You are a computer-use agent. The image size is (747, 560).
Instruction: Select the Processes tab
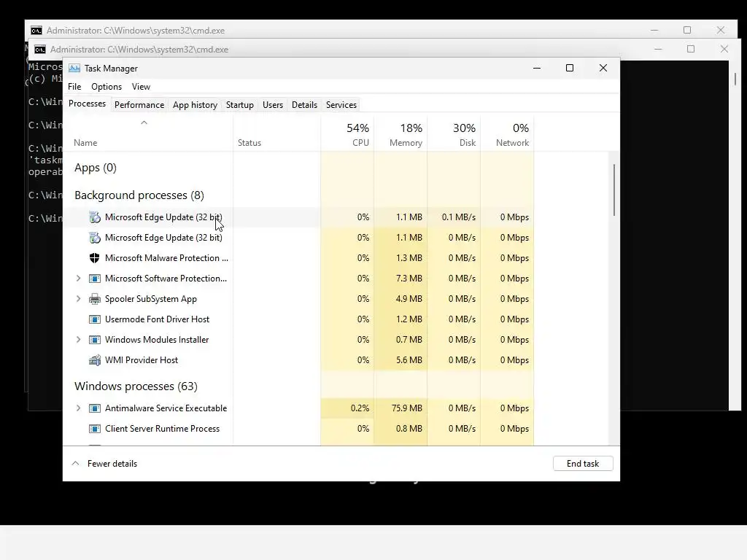88,104
